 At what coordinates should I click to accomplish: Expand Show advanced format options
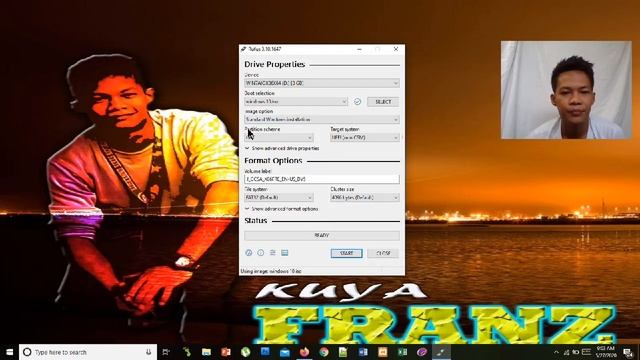tap(281, 209)
